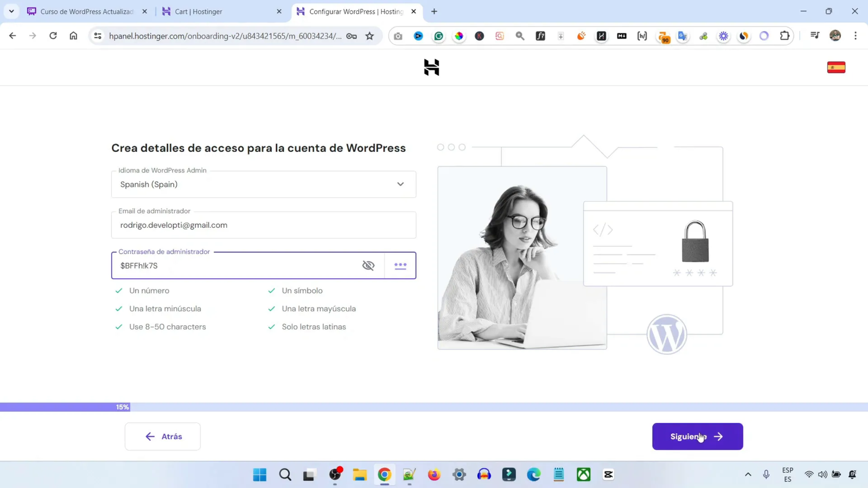Click the Email de administrador field

pos(263,225)
